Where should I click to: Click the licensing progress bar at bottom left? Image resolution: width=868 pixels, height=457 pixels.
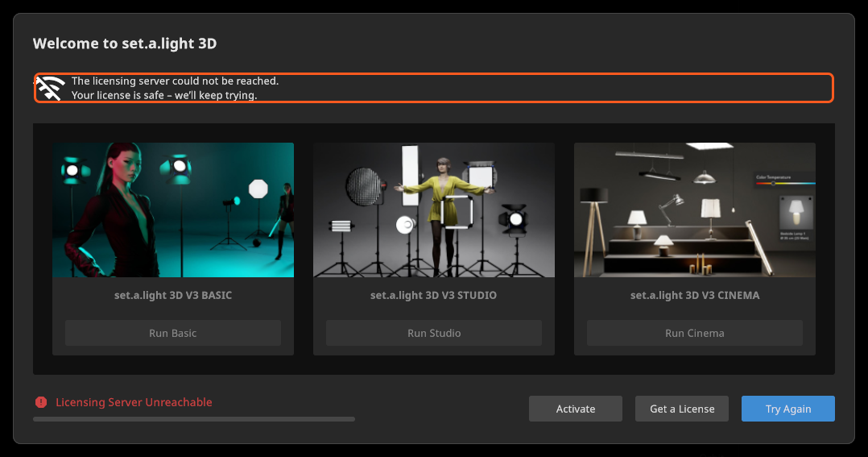194,419
